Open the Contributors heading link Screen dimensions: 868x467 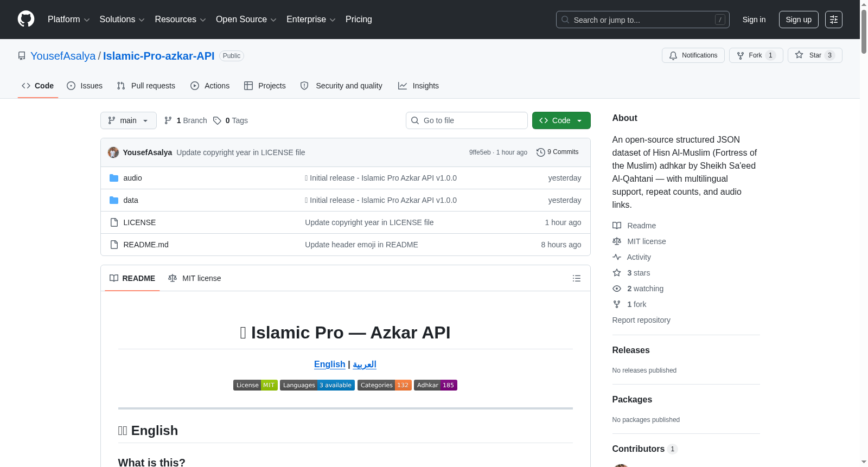644,449
